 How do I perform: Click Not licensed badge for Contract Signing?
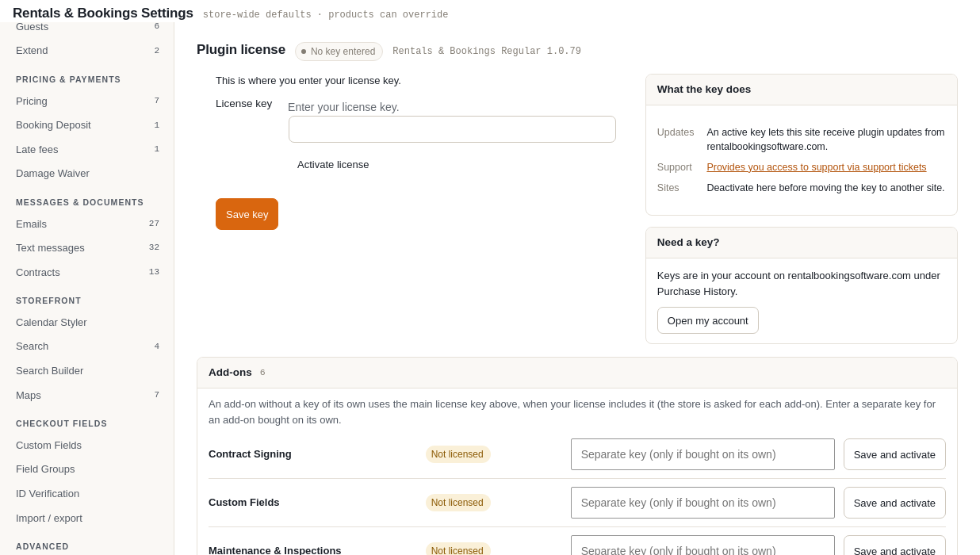[x=457, y=454]
